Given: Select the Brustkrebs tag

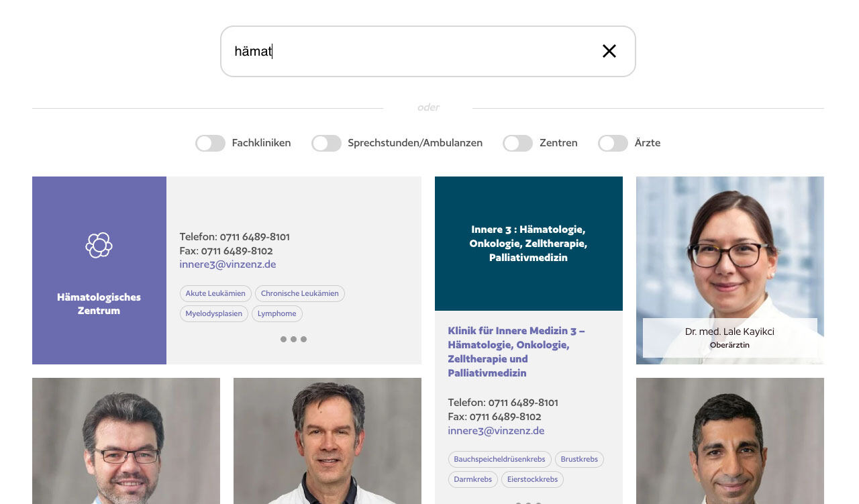Looking at the screenshot, I should tap(579, 460).
